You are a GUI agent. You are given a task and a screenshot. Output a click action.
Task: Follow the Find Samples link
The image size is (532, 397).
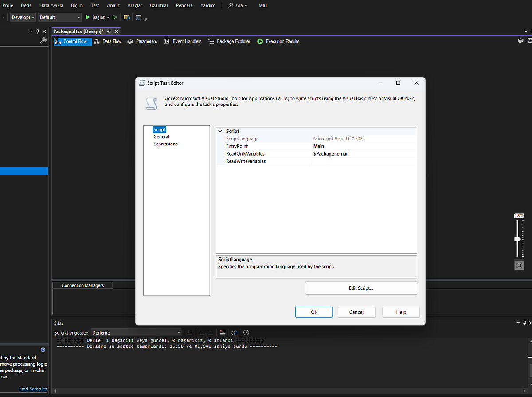(33, 389)
